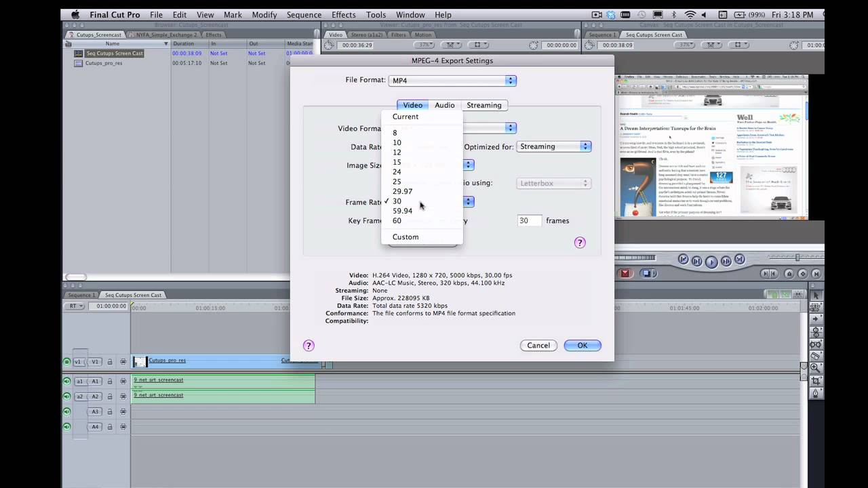
Task: Mute the A4 audio track
Action: [x=66, y=427]
